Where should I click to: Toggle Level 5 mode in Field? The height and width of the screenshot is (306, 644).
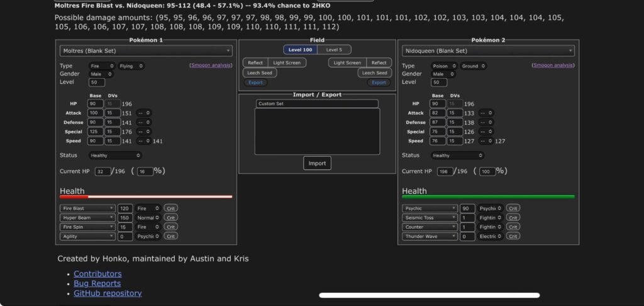point(334,50)
